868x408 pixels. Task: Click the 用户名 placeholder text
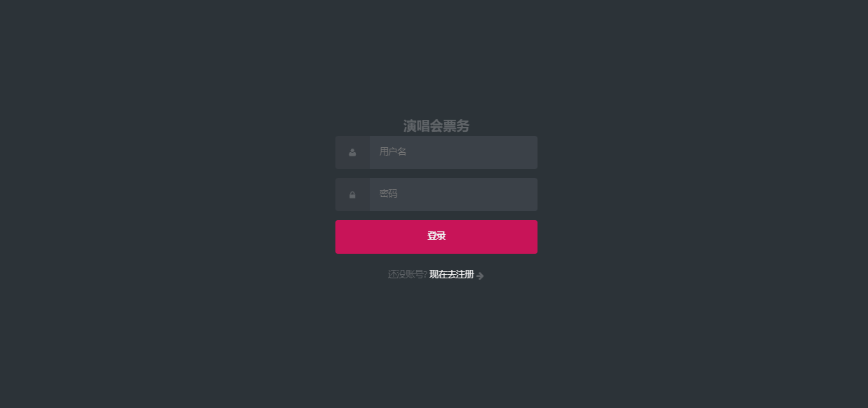pyautogui.click(x=393, y=151)
